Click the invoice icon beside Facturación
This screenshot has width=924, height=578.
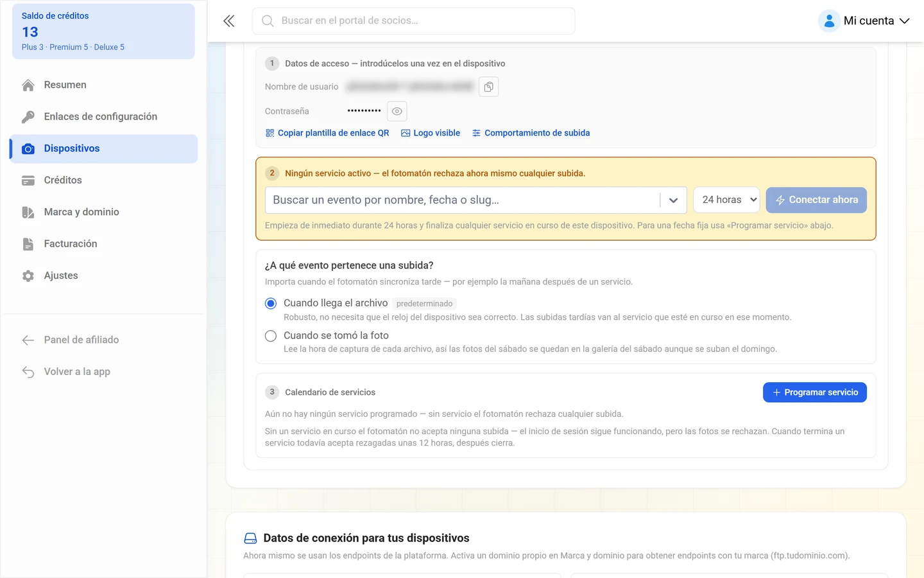pyautogui.click(x=28, y=244)
